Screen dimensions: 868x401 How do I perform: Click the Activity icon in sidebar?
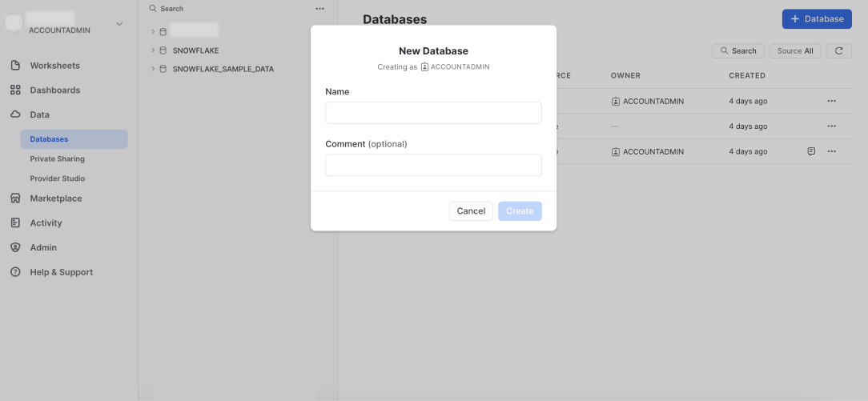[x=15, y=223]
